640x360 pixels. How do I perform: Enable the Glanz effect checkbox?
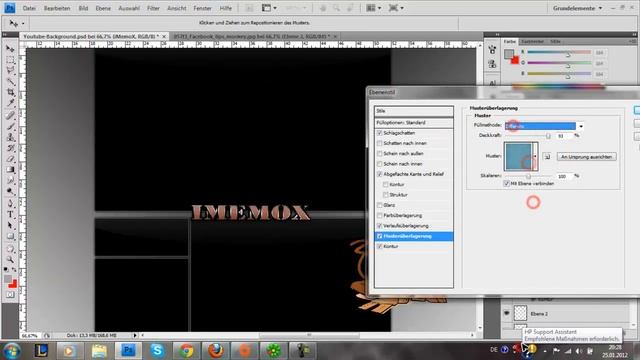[380, 205]
